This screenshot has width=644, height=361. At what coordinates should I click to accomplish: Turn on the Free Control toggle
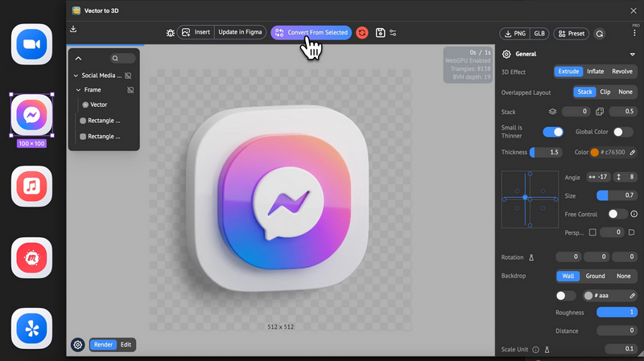[617, 214]
